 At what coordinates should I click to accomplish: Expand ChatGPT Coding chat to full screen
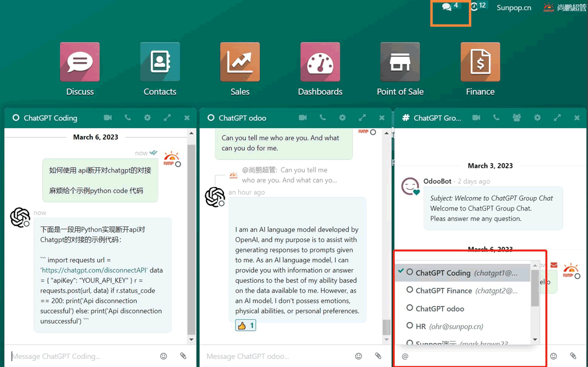click(167, 118)
